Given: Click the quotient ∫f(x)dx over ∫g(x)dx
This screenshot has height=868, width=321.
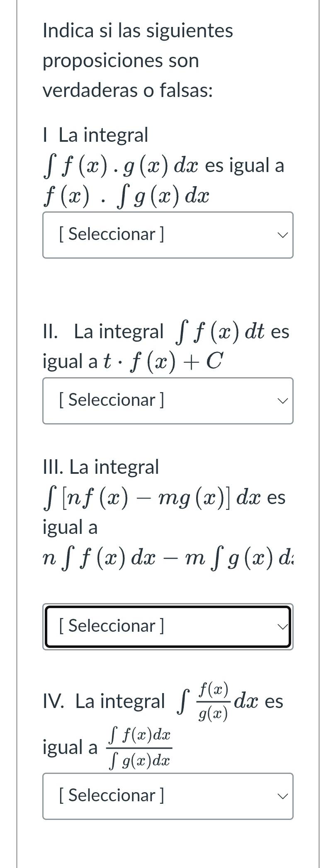Looking at the screenshot, I should tap(140, 748).
